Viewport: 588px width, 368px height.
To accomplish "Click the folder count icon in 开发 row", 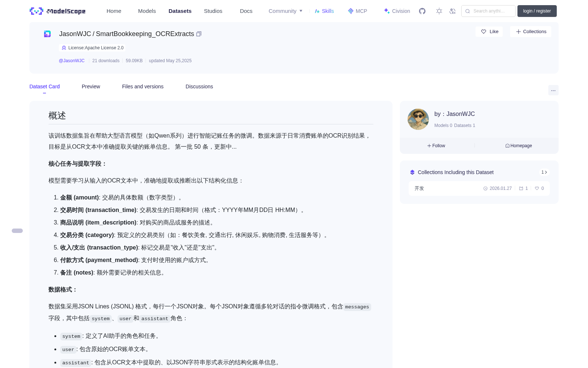I will pos(521,188).
